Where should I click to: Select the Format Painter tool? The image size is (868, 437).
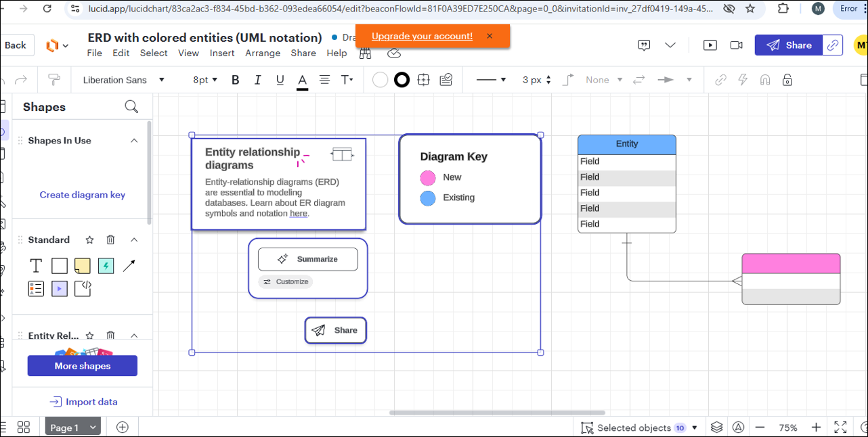[53, 79]
